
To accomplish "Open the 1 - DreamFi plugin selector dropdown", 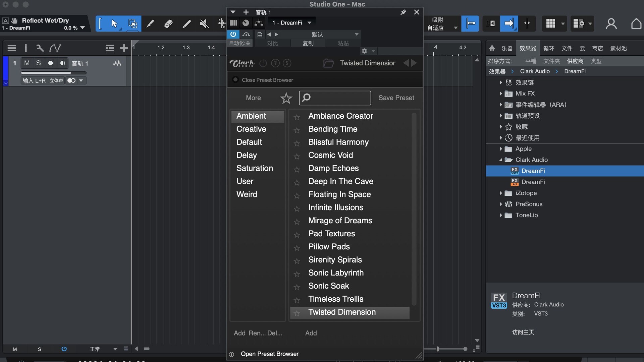I will [x=291, y=23].
